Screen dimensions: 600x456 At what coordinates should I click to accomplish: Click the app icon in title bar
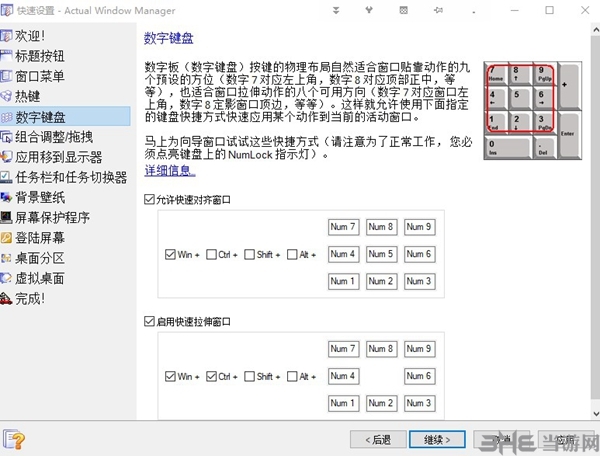pos(7,10)
